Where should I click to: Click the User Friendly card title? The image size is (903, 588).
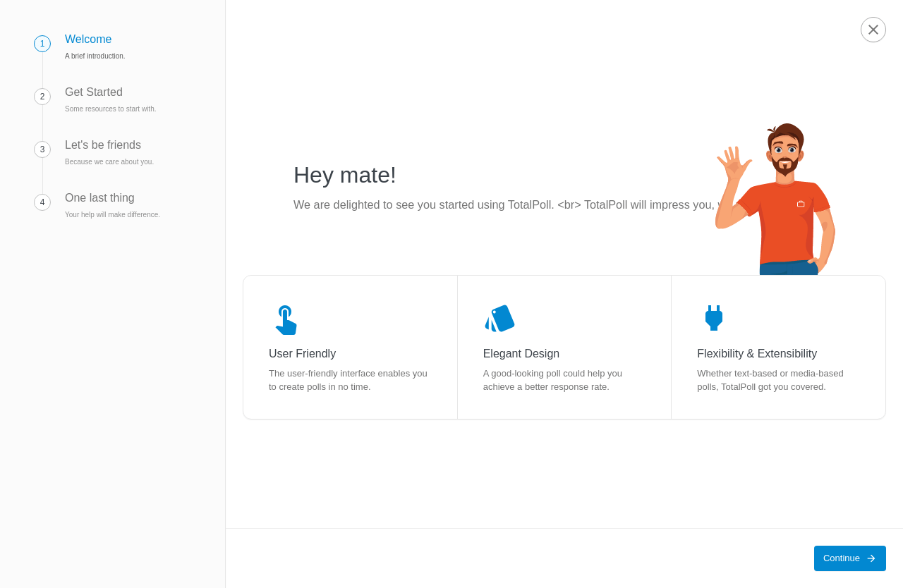302,354
